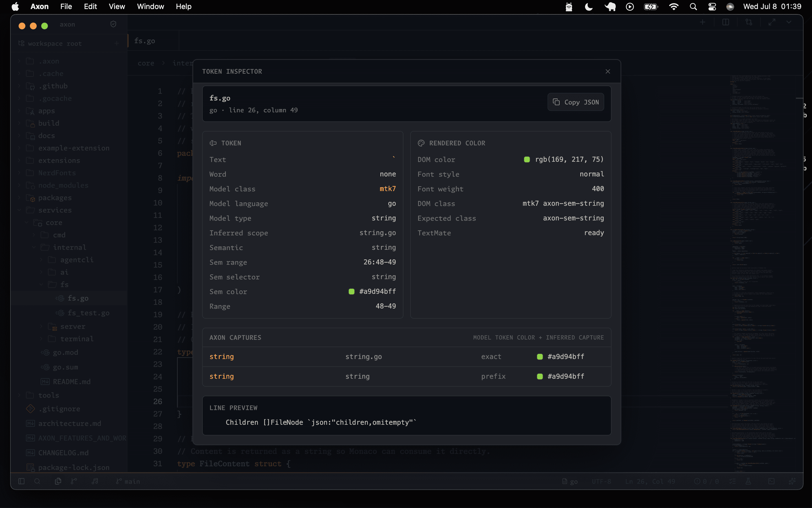Open the Help menu

pyautogui.click(x=184, y=6)
